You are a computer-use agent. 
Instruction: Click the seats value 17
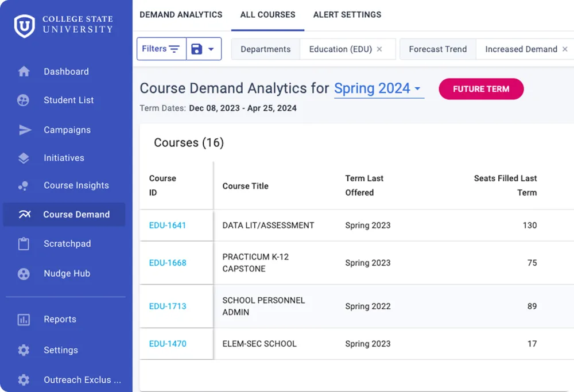[x=532, y=344]
